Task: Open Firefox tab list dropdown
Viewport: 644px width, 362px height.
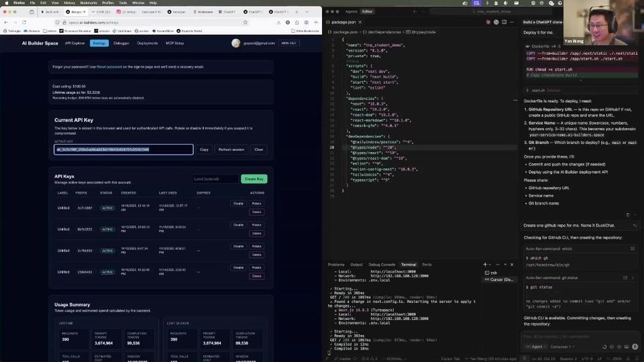Action: (x=307, y=12)
